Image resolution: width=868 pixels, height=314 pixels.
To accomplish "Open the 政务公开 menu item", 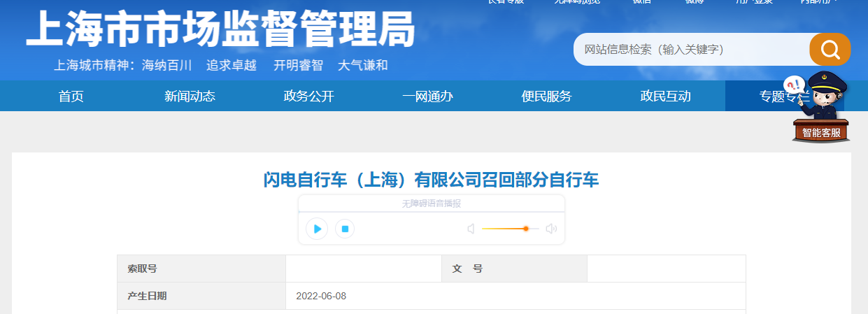I will (309, 97).
